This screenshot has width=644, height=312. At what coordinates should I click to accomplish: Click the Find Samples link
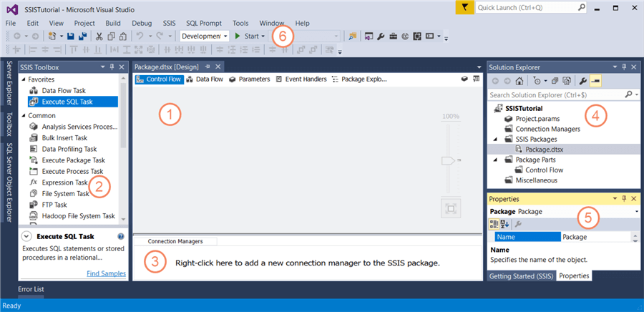click(107, 273)
